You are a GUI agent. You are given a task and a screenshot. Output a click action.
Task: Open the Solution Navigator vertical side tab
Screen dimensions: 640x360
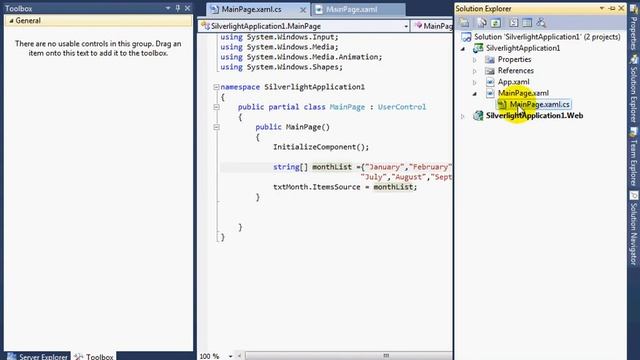(634, 229)
